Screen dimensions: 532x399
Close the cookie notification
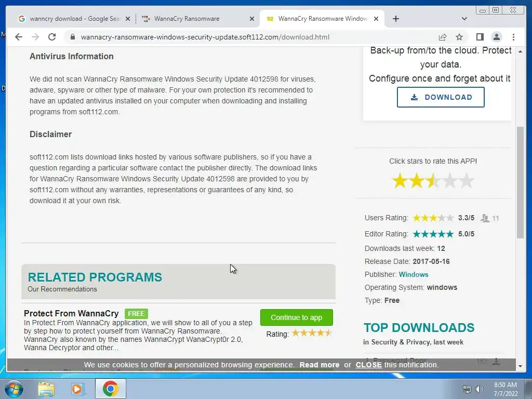tap(368, 365)
